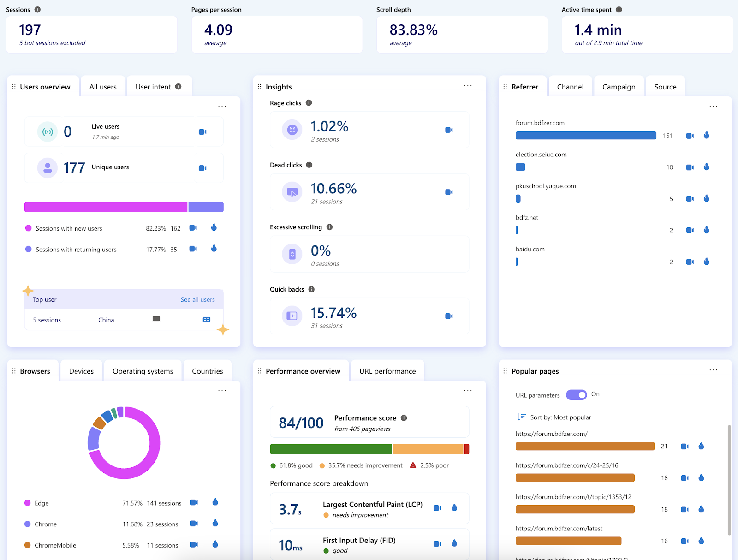Image resolution: width=738 pixels, height=560 pixels.
Task: Open the Insights card more options menu
Action: 467,86
